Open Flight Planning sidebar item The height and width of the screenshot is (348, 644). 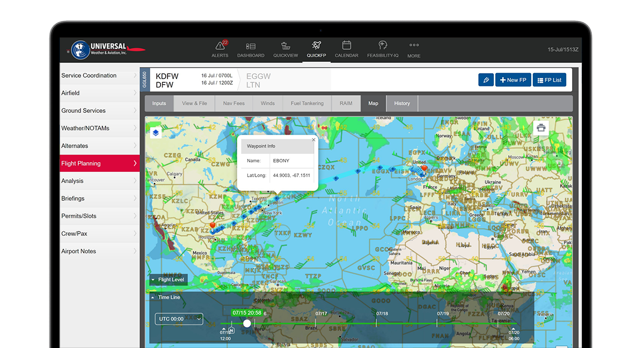tap(99, 163)
